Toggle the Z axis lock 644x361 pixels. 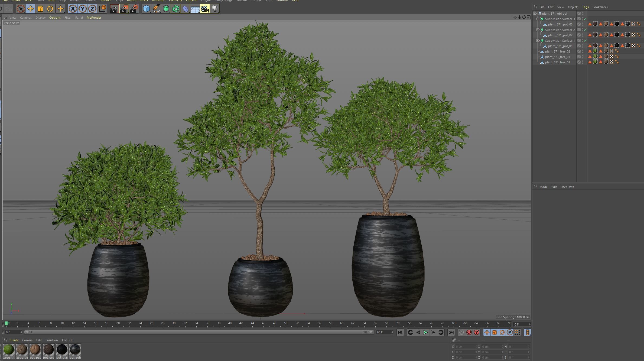(x=92, y=9)
